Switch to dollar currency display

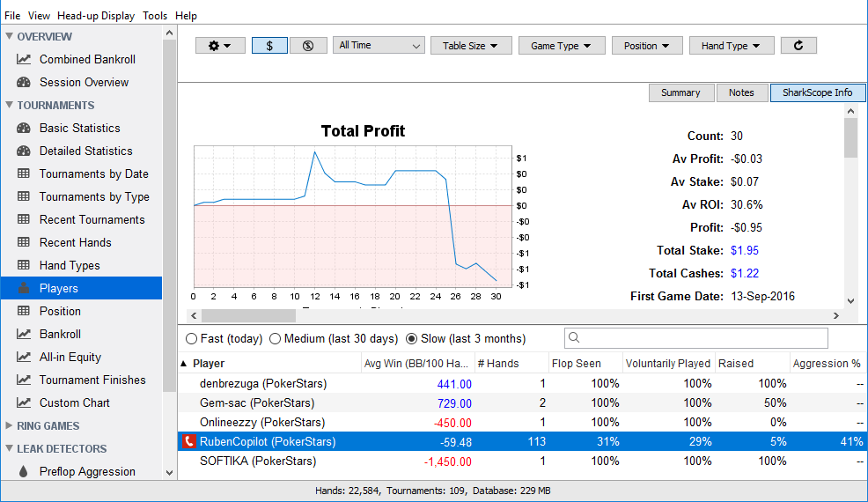tap(269, 46)
